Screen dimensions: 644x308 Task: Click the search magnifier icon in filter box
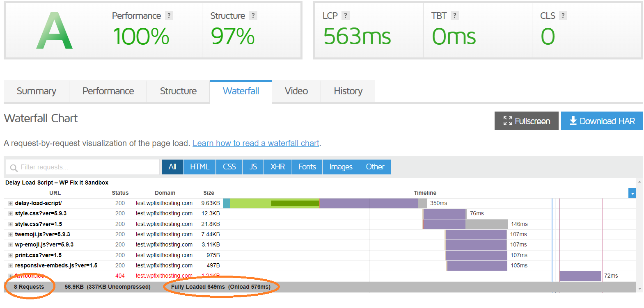[x=14, y=168]
